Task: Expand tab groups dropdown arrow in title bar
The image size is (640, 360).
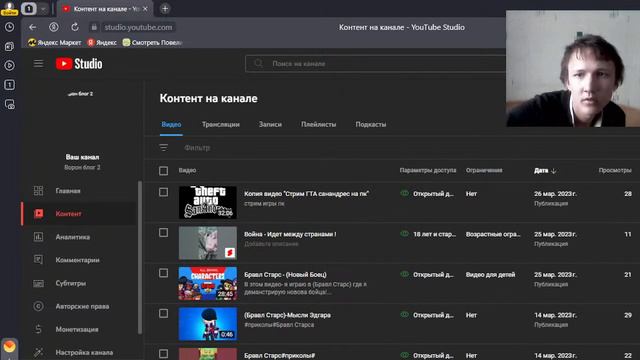Action: (43, 8)
